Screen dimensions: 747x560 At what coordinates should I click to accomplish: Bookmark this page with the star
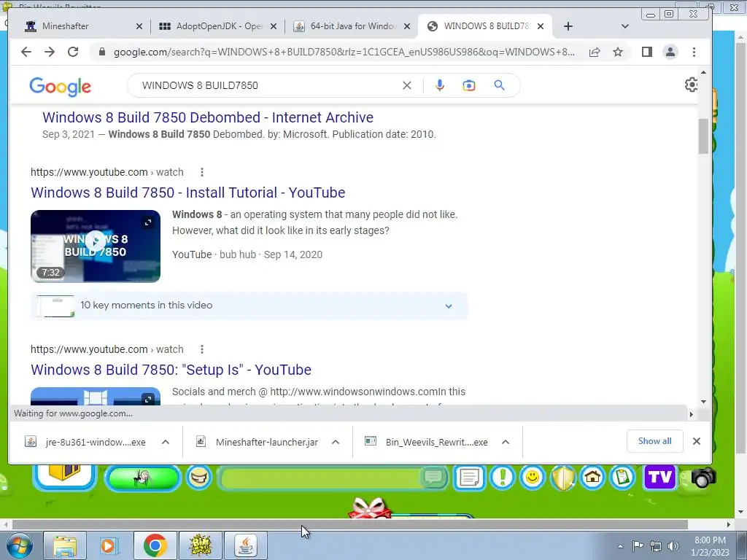618,52
